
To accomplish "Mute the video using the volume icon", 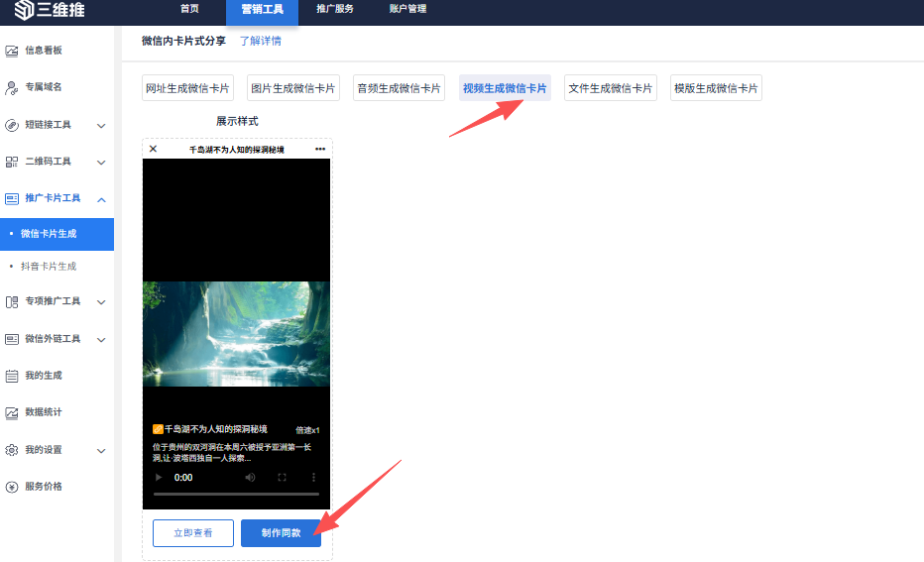I will coord(250,478).
